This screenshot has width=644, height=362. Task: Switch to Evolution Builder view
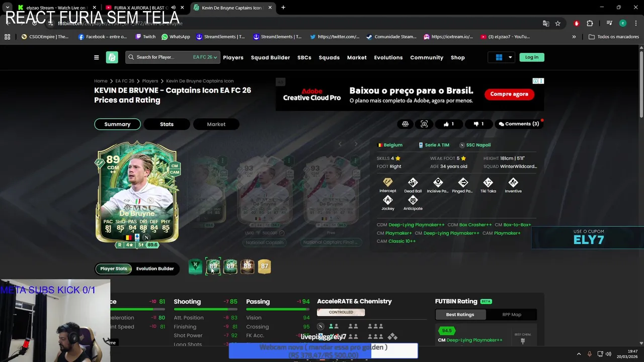[x=155, y=268]
